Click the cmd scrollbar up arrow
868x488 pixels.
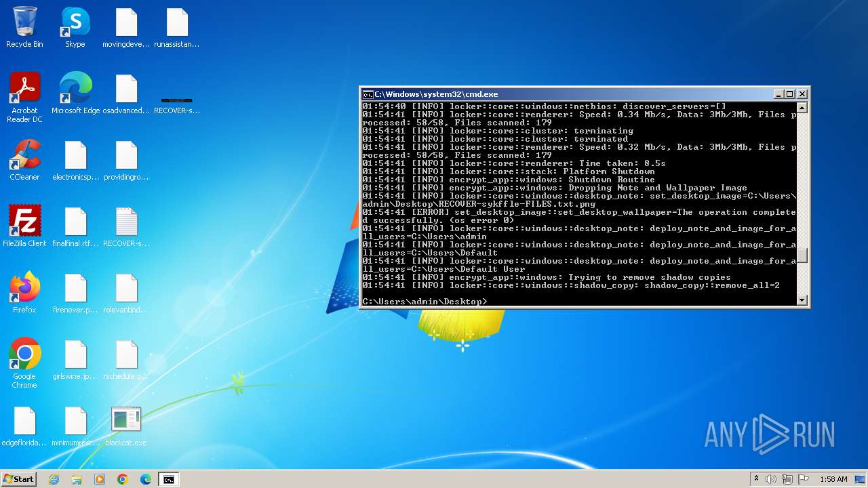[x=802, y=107]
